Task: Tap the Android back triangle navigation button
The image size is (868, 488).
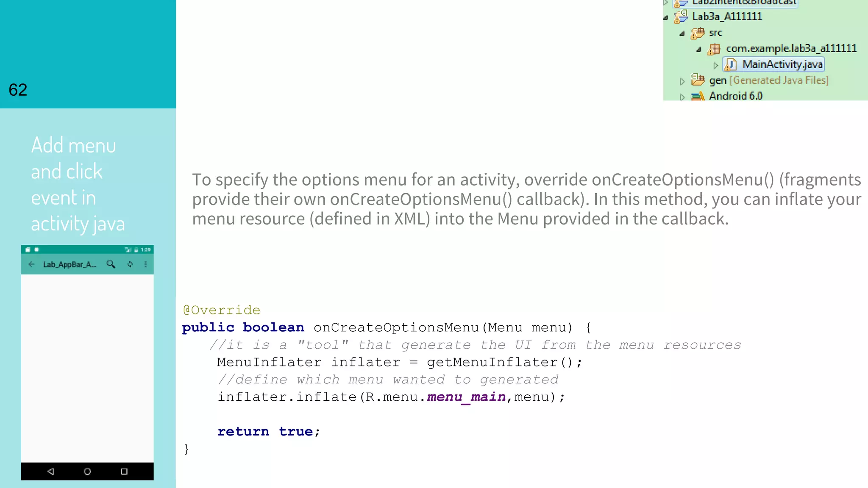Action: (51, 471)
